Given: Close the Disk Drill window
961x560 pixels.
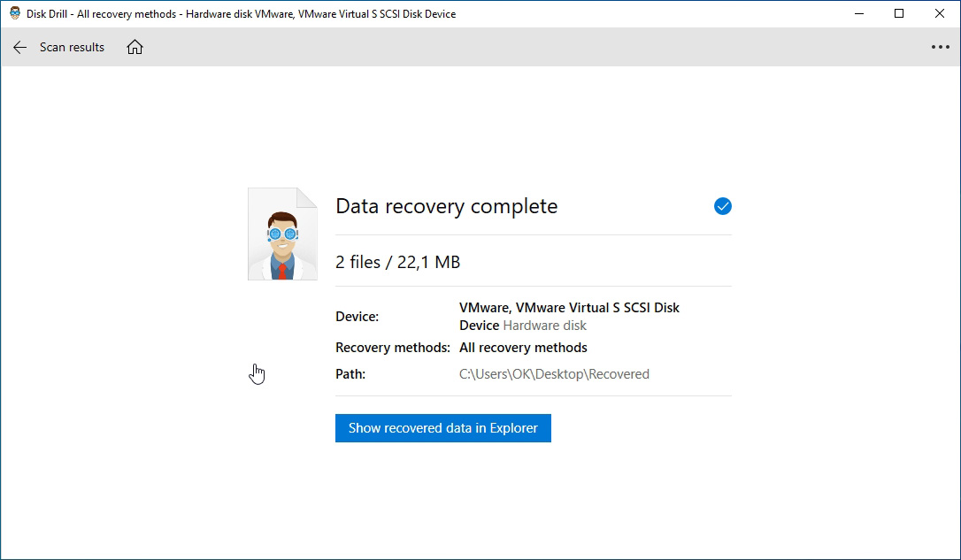Looking at the screenshot, I should tap(940, 13).
